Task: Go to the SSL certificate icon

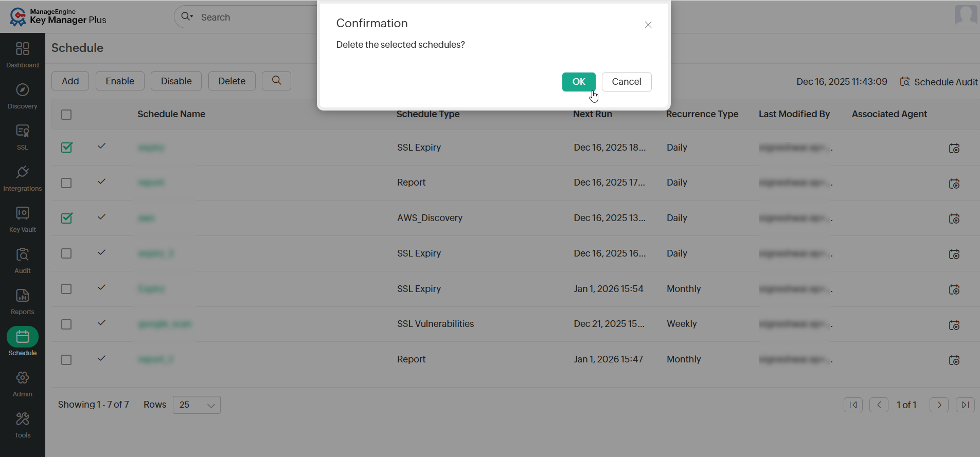Action: 23,131
